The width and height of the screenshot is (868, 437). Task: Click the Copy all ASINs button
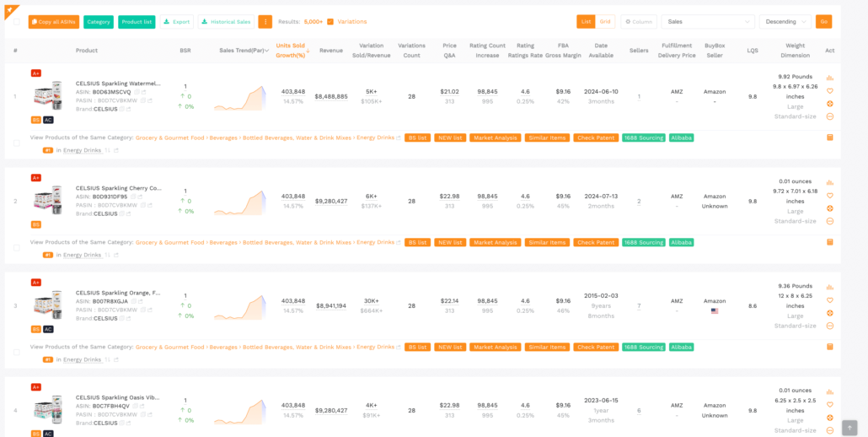pos(54,22)
